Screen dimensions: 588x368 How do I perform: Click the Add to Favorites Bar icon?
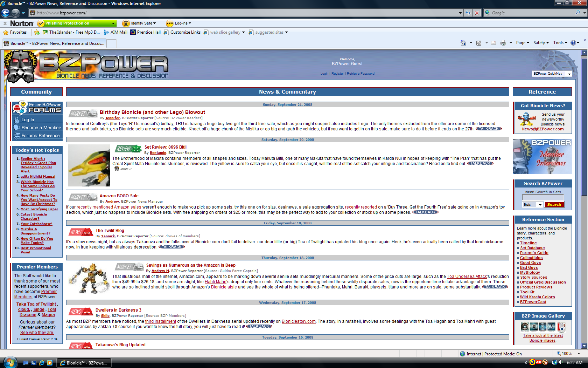click(x=37, y=32)
